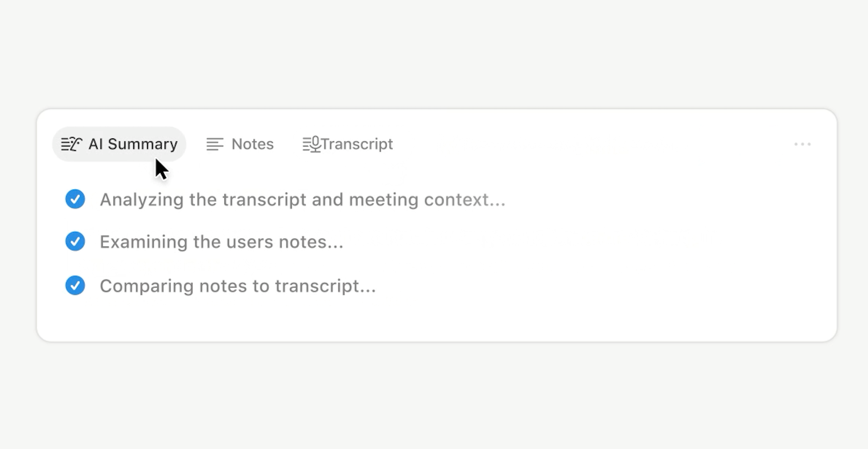Expand the AI Summary options via ellipsis
The width and height of the screenshot is (868, 449).
[x=802, y=144]
